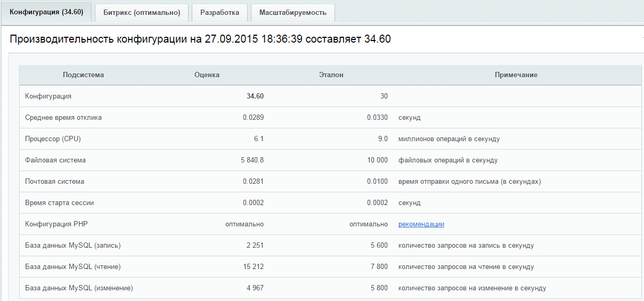Viewport: 644px width, 301px height.
Task: Go to the Масштабируемость tab
Action: (292, 13)
